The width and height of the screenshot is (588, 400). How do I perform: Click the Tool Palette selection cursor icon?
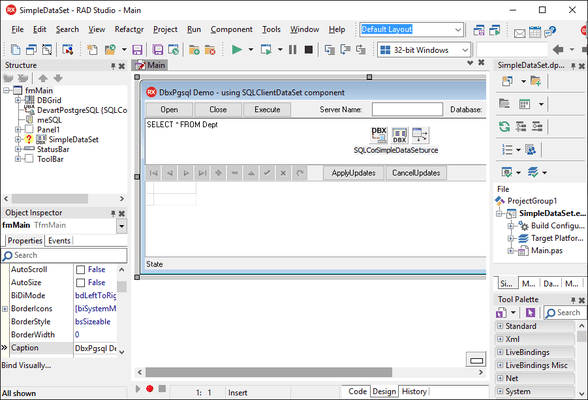coord(530,312)
